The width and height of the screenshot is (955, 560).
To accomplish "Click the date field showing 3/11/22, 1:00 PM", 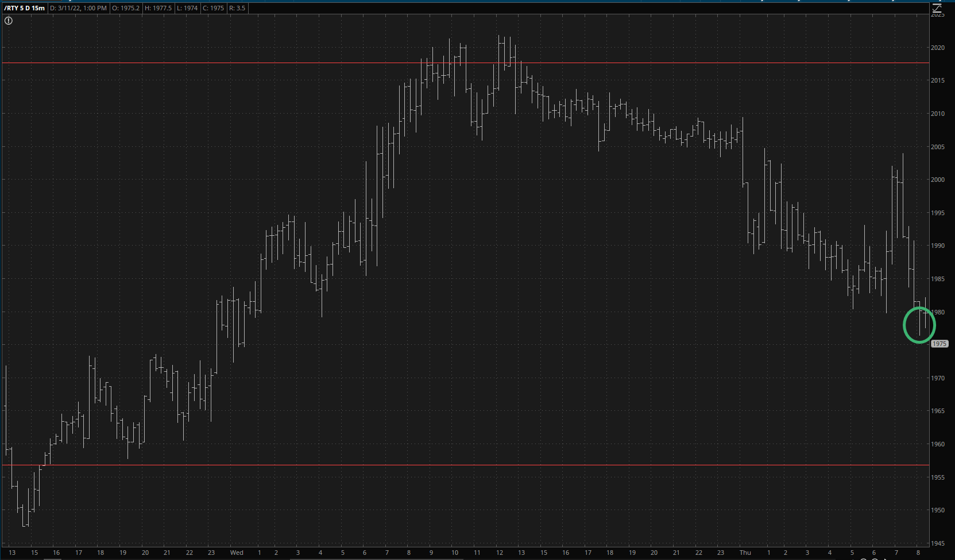I will [x=78, y=8].
